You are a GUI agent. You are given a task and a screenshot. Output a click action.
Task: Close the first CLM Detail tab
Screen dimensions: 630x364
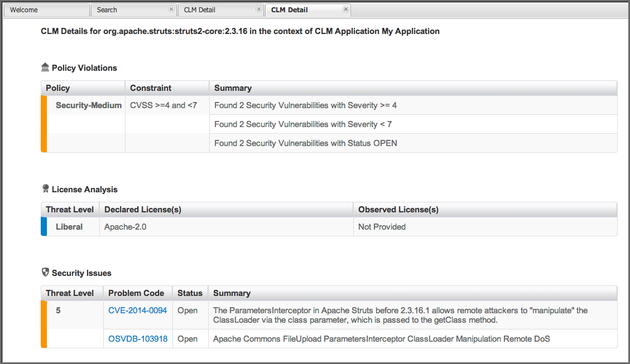coord(258,9)
